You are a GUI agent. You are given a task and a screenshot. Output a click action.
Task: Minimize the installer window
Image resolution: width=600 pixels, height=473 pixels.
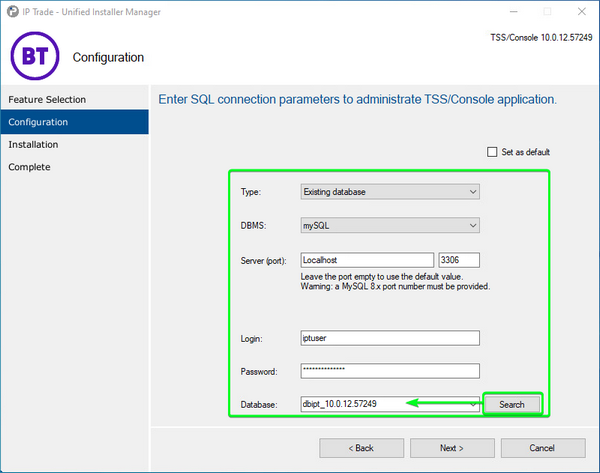click(x=514, y=12)
